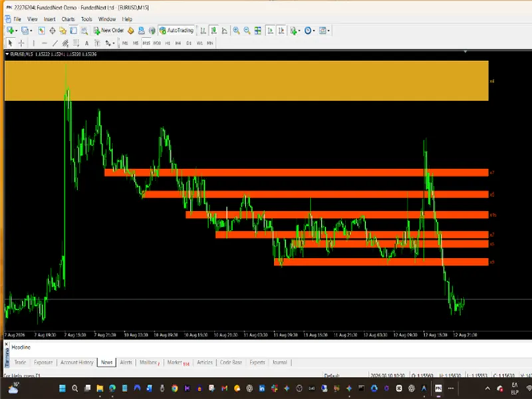The width and height of the screenshot is (532, 399).
Task: Open Google Chrome from the taskbar
Action: (174, 388)
